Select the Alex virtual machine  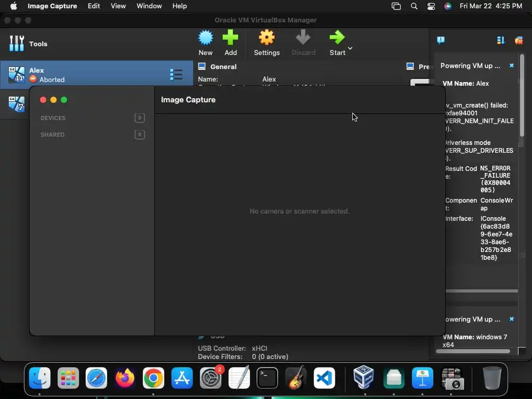(96, 75)
